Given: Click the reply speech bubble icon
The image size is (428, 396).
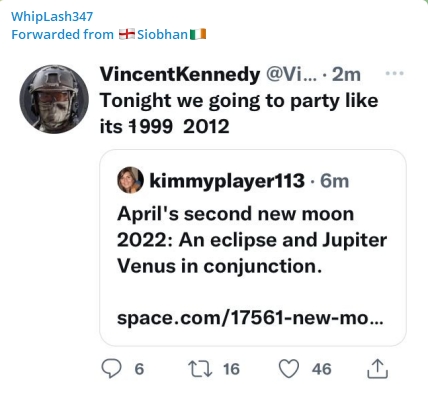Looking at the screenshot, I should click(111, 368).
